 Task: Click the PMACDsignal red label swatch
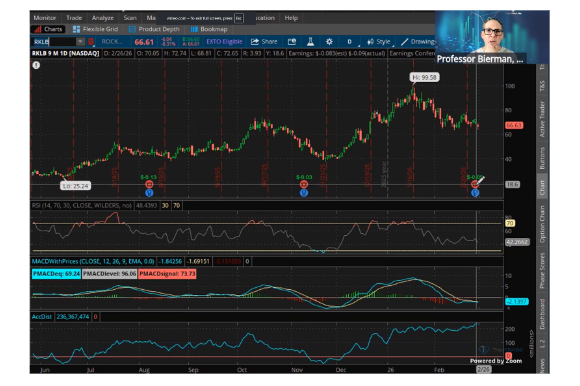point(167,274)
